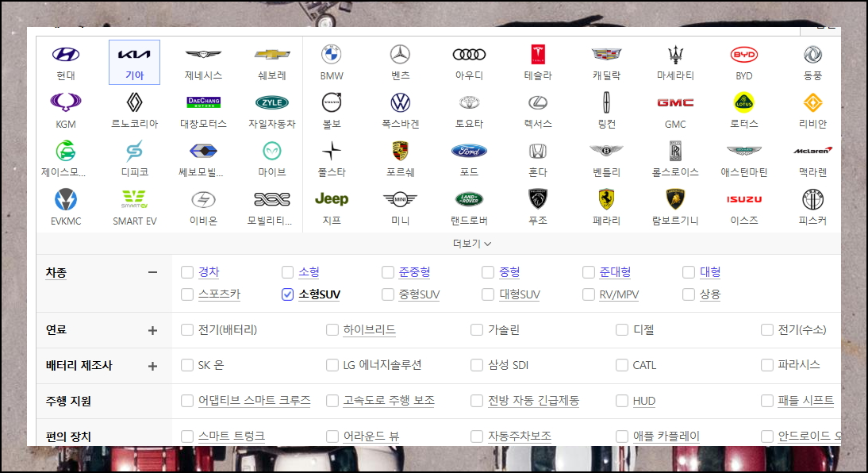Click the 삼성 SDI label
The height and width of the screenshot is (473, 868).
[508, 365]
